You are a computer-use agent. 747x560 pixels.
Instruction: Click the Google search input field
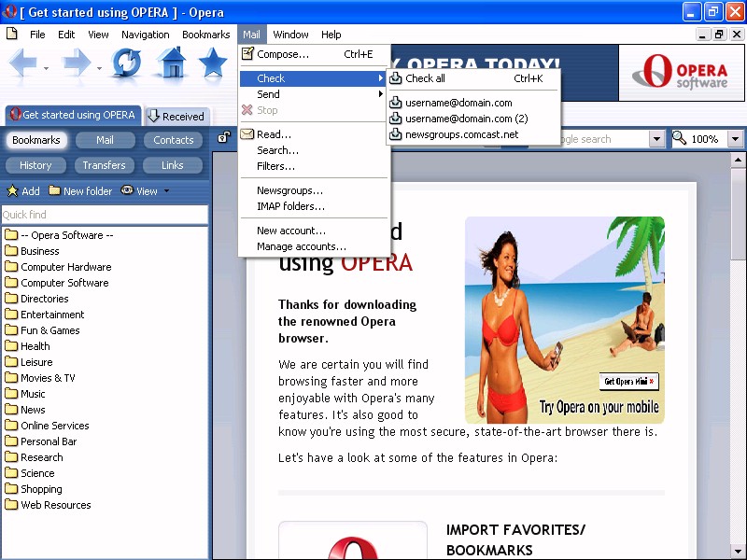pos(604,139)
